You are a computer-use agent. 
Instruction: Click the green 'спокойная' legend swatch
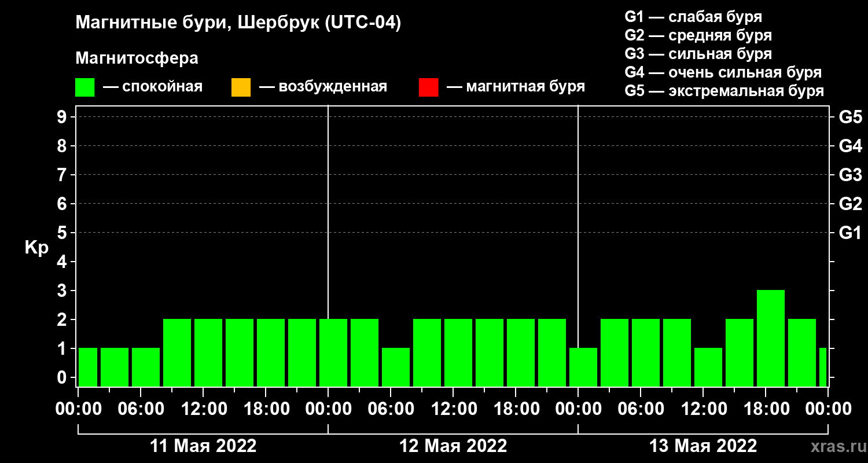[x=84, y=87]
